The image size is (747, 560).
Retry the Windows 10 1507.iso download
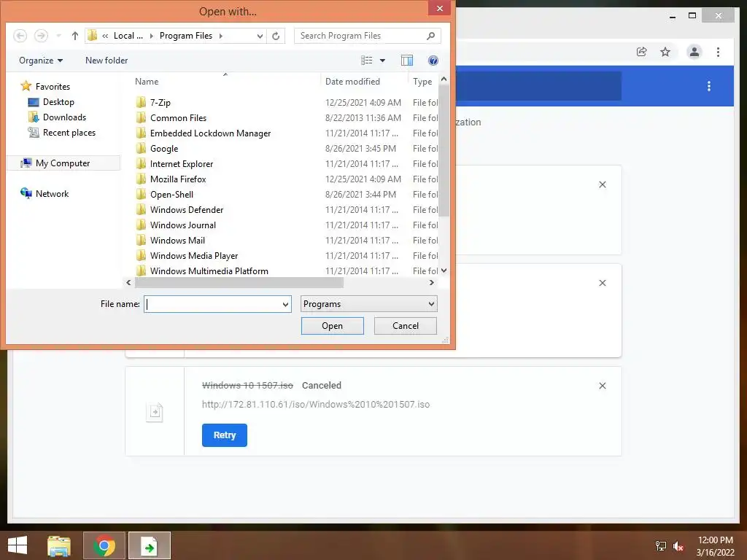[x=225, y=435]
